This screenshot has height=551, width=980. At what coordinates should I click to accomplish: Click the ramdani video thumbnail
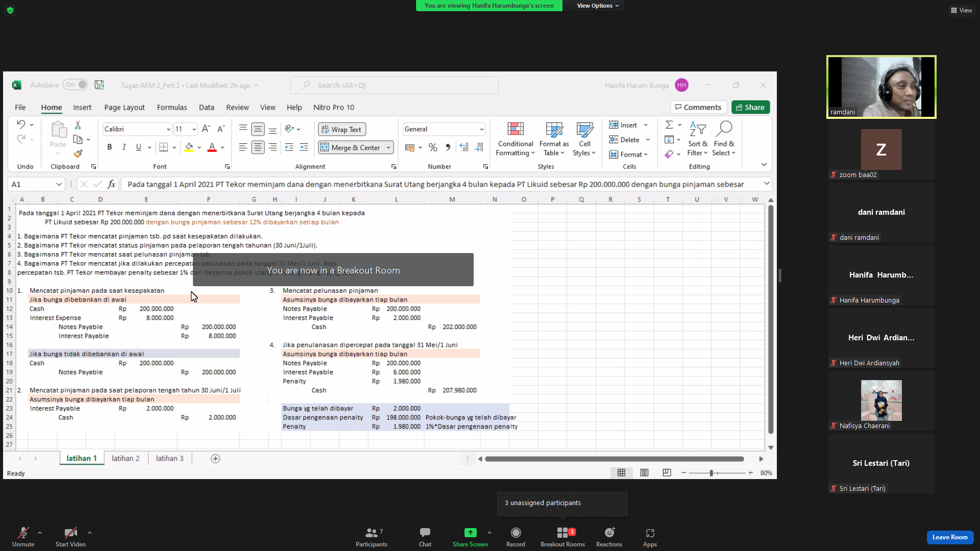coord(881,87)
